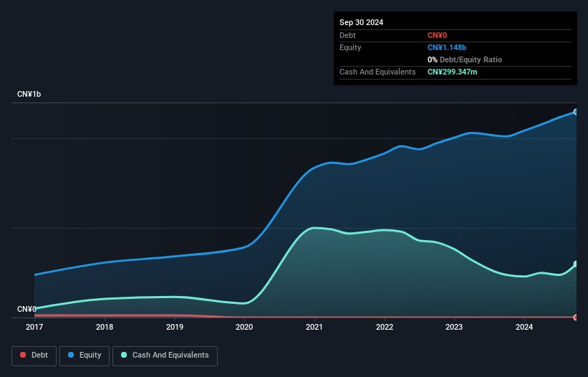The image size is (588, 377).
Task: Select the 2024 x-axis label
Action: click(524, 327)
